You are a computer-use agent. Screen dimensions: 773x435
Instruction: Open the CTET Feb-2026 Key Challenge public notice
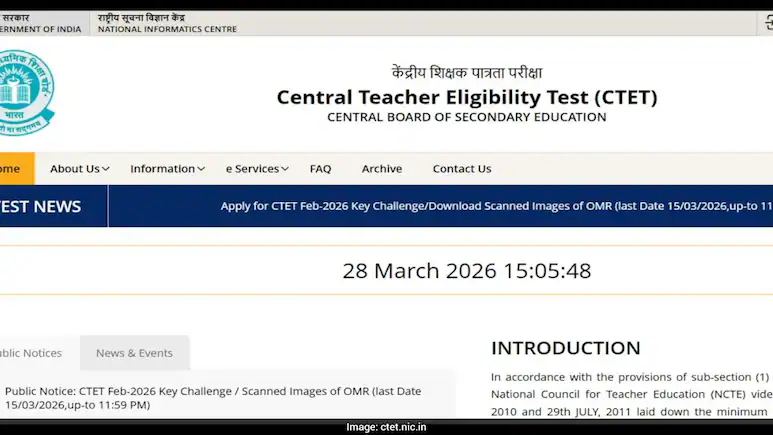point(212,397)
